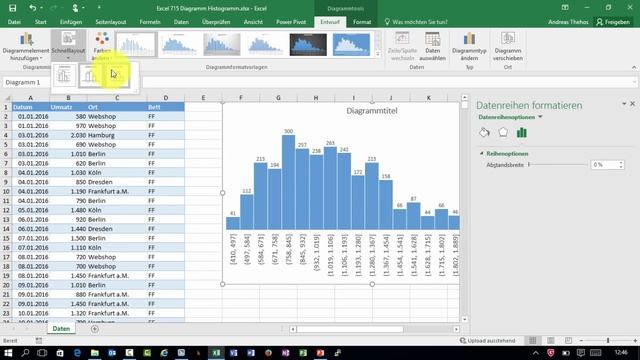
Task: Open the Einfügen ribbon tab
Action: pos(71,22)
